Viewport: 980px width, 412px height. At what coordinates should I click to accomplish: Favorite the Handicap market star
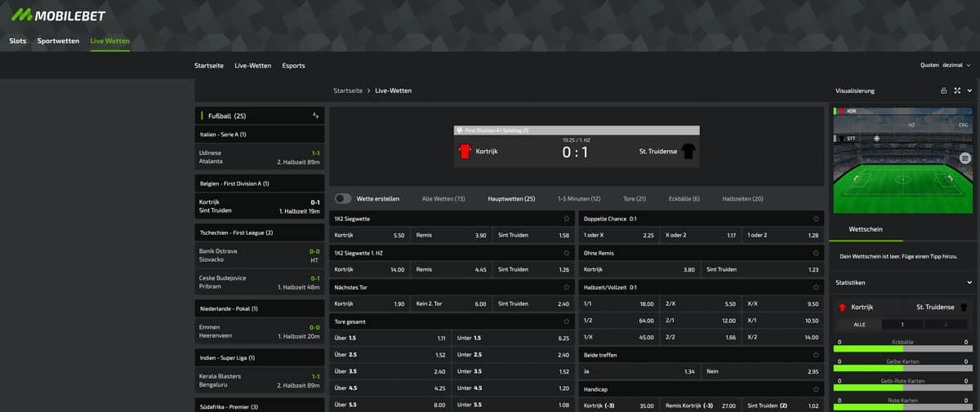coord(815,389)
